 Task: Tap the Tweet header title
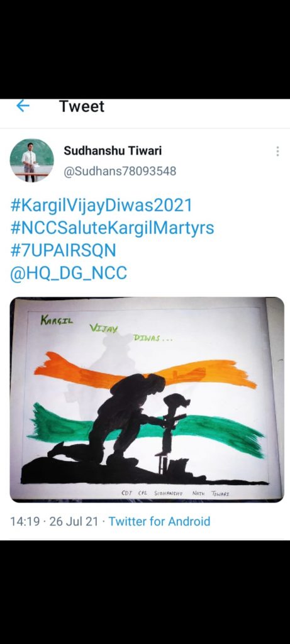82,106
